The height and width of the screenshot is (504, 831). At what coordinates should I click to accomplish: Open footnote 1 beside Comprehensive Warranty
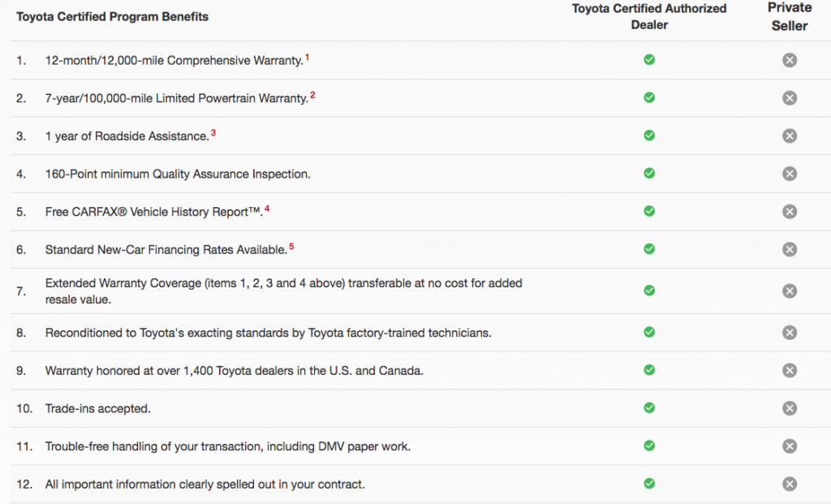(308, 57)
